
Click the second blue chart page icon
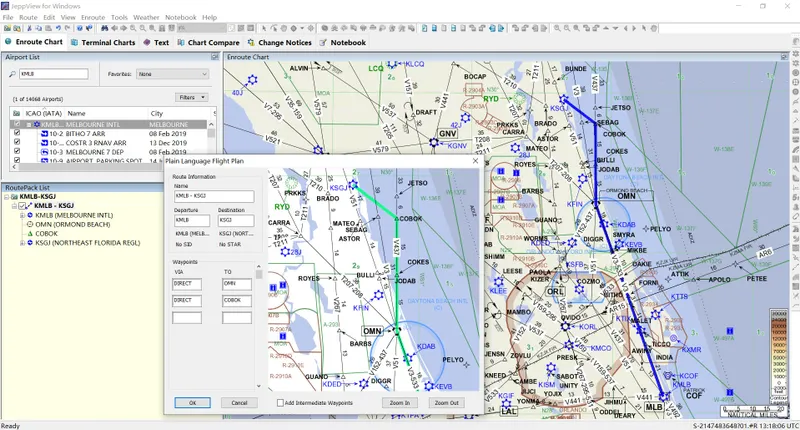[434, 28]
